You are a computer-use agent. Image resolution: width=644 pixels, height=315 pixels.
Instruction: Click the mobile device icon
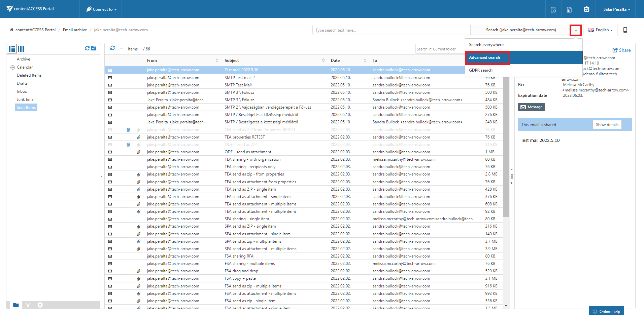point(625,30)
